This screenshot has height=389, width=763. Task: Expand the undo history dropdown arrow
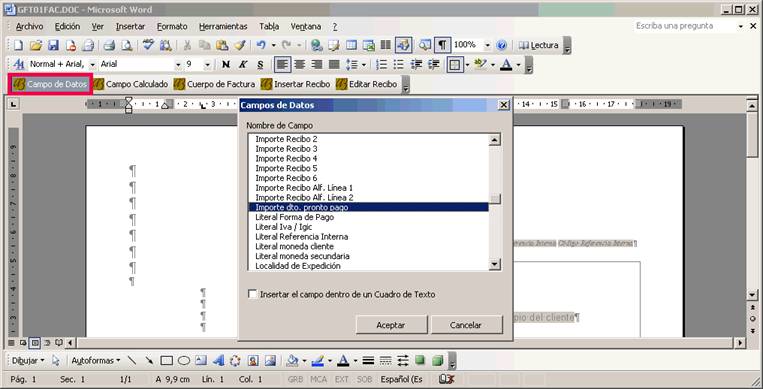click(273, 45)
